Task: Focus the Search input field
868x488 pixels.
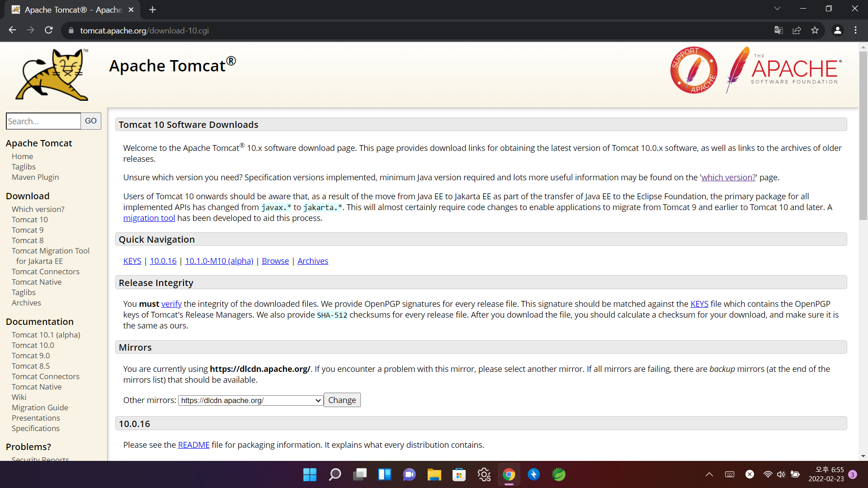Action: point(43,121)
